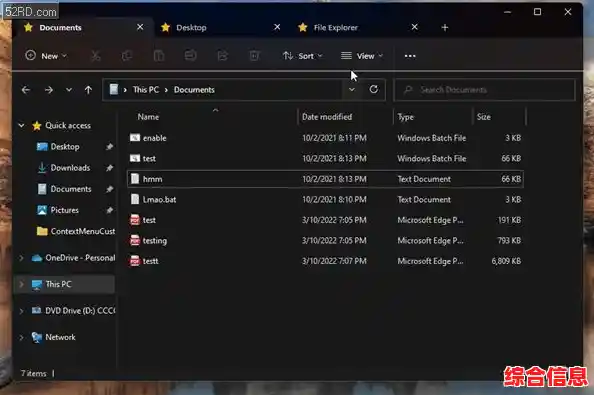Screen dimensions: 594x395
Task: Close the Documents tab
Action: [140, 27]
